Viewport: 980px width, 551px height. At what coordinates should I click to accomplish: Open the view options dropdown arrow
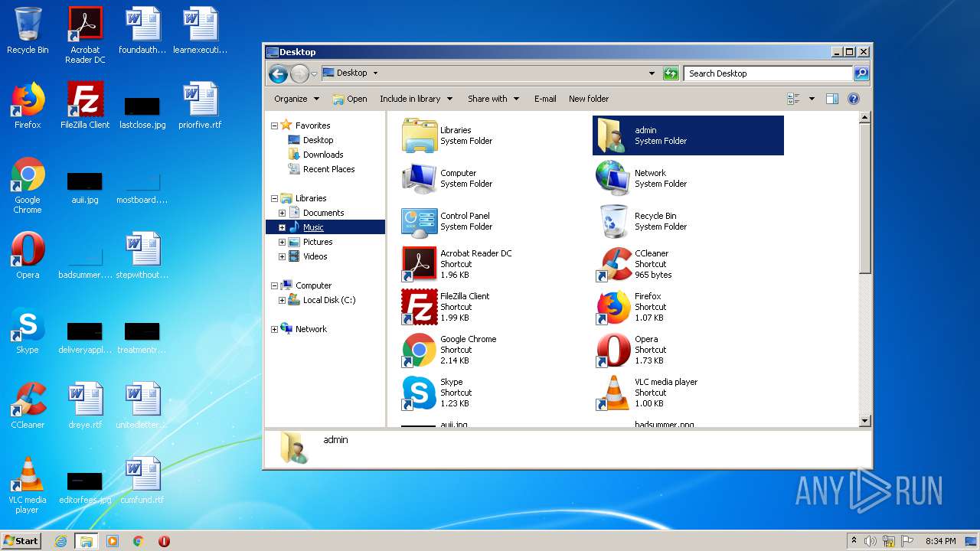(812, 99)
